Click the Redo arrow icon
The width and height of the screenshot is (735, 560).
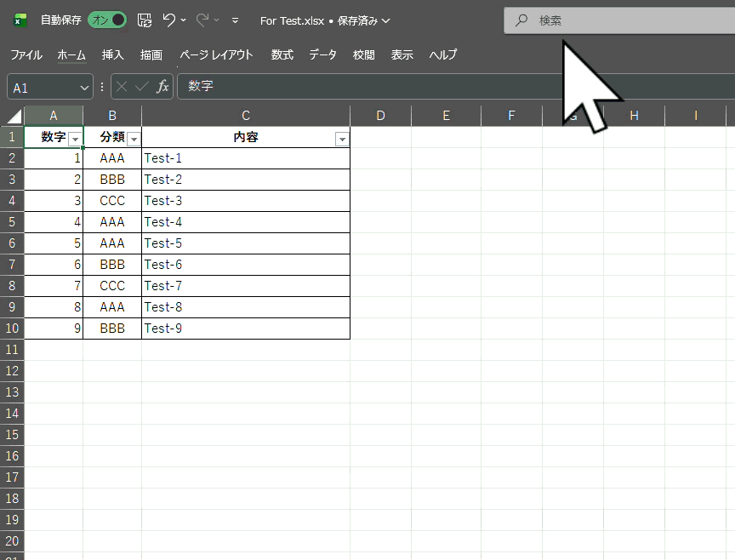pos(202,20)
